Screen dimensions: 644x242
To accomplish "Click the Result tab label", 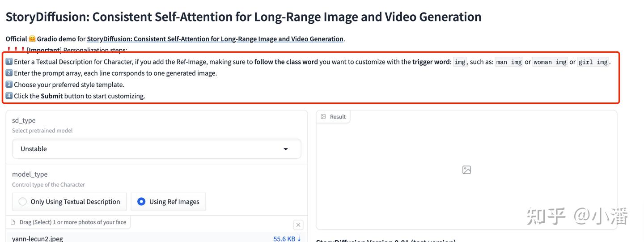I will point(333,117).
